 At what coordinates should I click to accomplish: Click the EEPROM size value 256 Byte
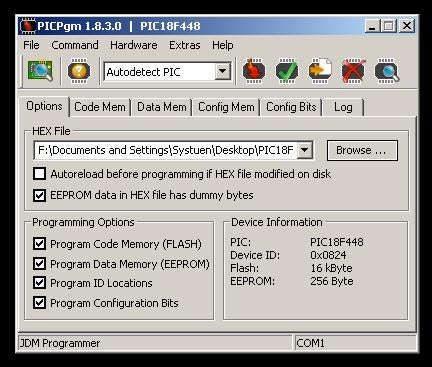click(x=332, y=281)
